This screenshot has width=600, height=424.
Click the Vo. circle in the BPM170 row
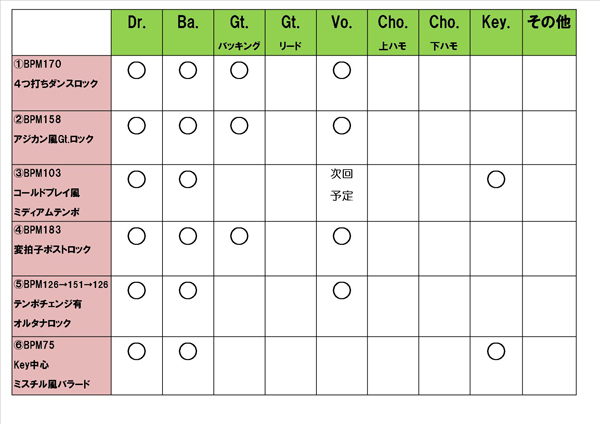[341, 70]
